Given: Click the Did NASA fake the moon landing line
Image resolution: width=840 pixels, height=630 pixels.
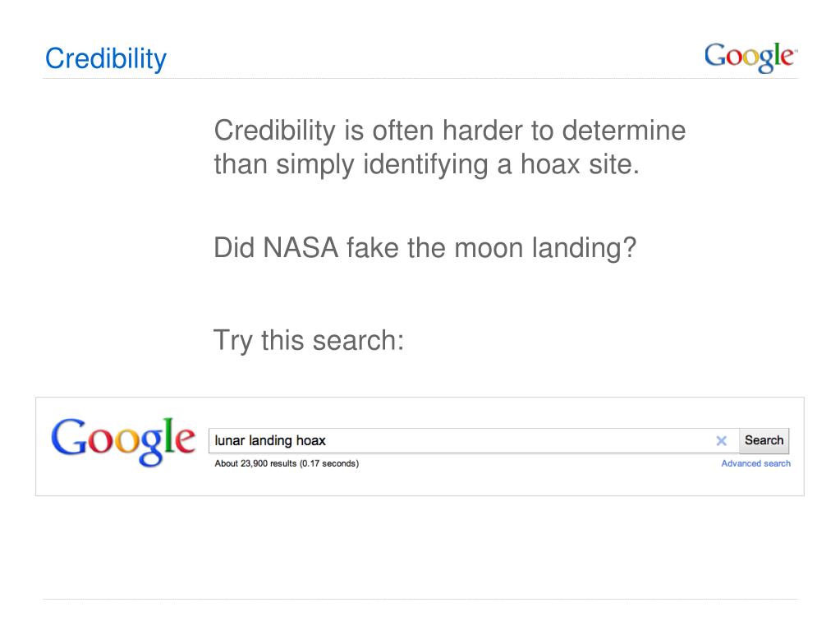Looking at the screenshot, I should pyautogui.click(x=425, y=249).
